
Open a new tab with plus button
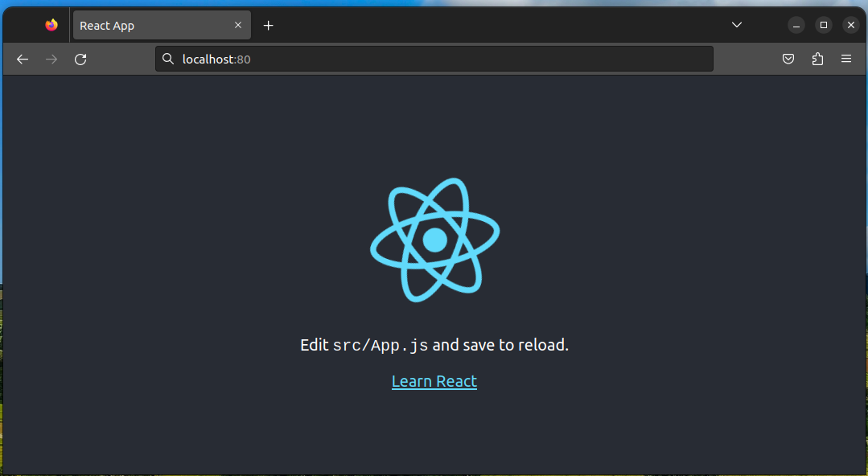click(269, 26)
